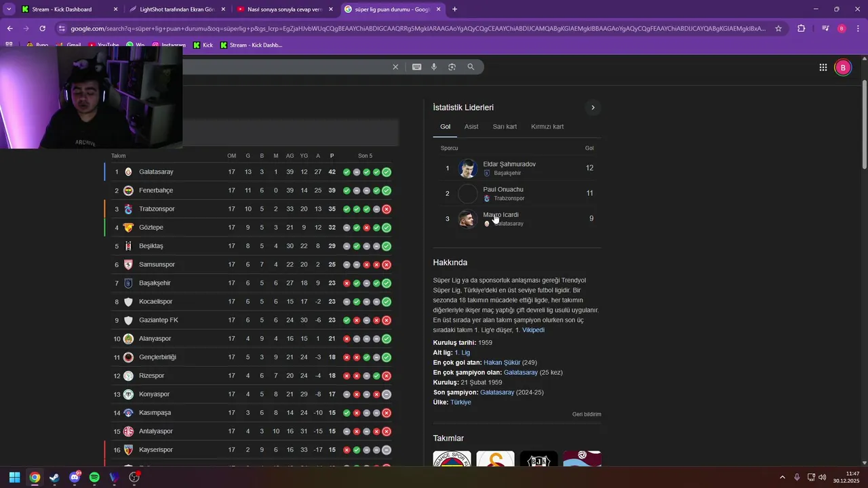The width and height of the screenshot is (868, 488).
Task: Focus the Google search input field
Action: tap(285, 67)
